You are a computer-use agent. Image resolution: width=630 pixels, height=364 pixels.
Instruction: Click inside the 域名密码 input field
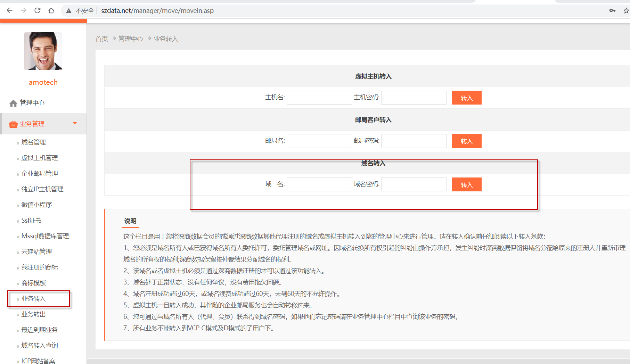[414, 184]
